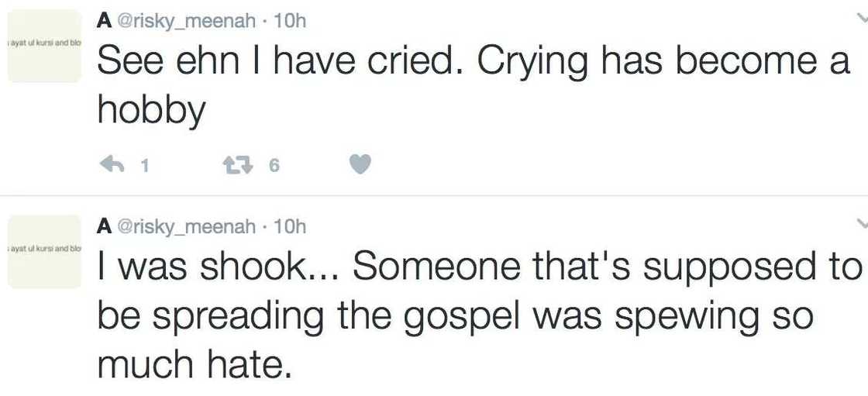Image resolution: width=868 pixels, height=396 pixels.
Task: Like the "See ehn I have cried" tweet
Action: (x=360, y=164)
